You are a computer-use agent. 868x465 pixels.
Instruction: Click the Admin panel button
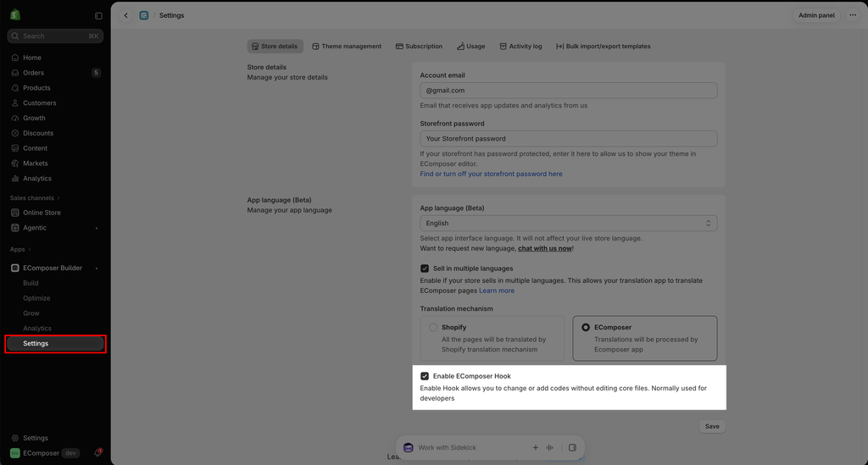(816, 15)
